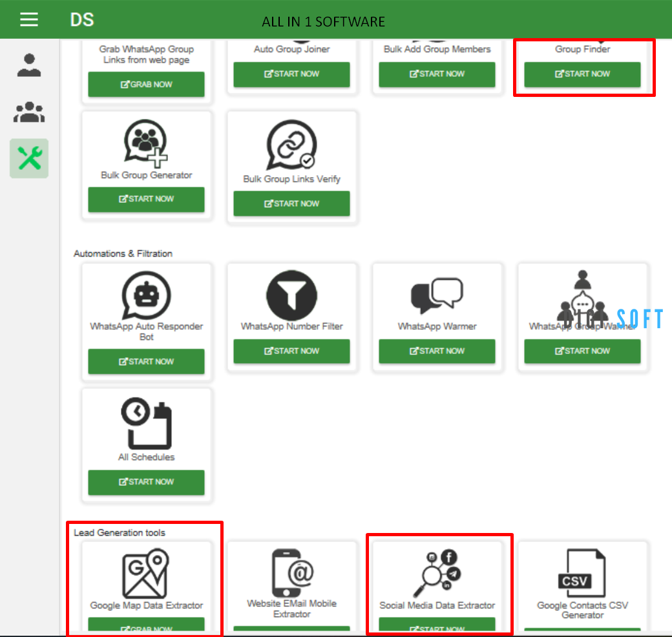Click the WhatsApp Auto Responder Bot icon

(x=146, y=295)
